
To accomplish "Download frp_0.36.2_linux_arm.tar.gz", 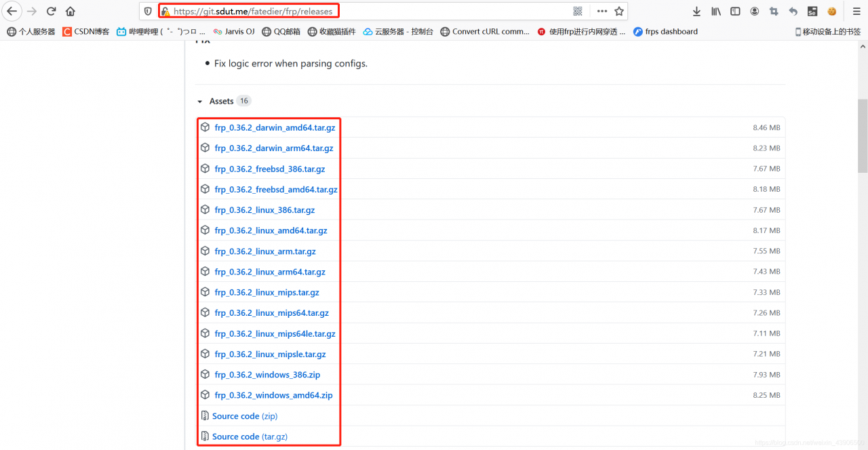I will 265,251.
